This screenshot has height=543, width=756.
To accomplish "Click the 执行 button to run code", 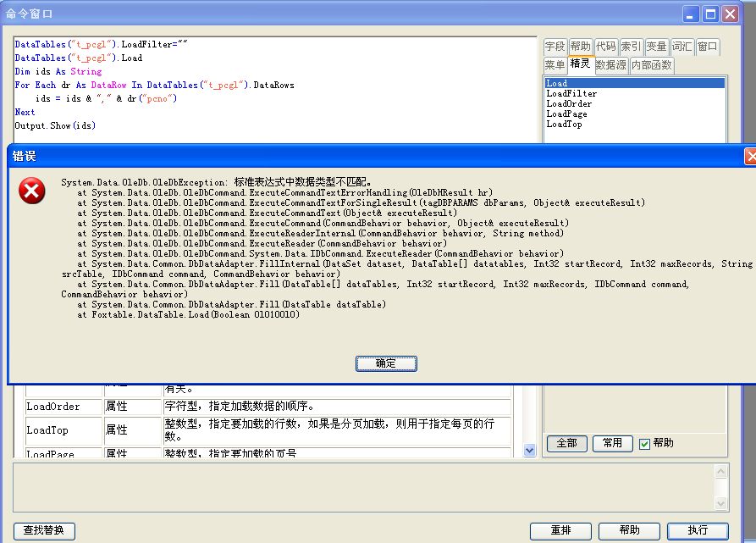I will (698, 530).
